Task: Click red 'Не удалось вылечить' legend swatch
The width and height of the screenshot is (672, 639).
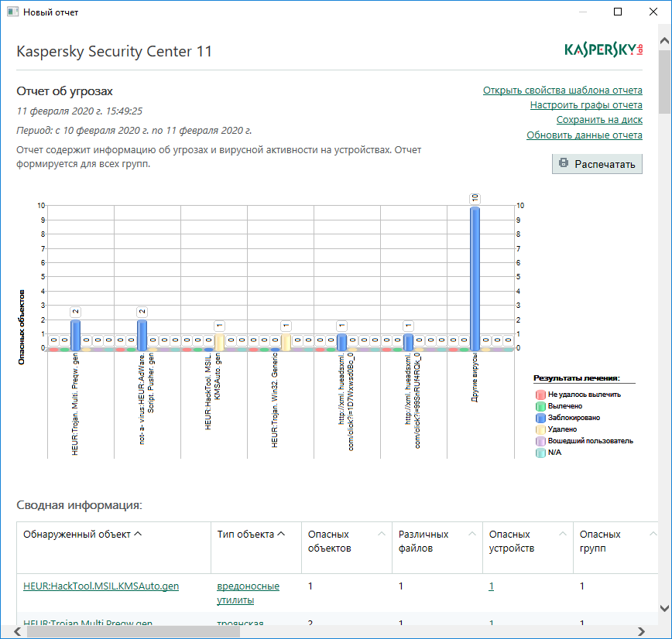Action: tap(540, 395)
